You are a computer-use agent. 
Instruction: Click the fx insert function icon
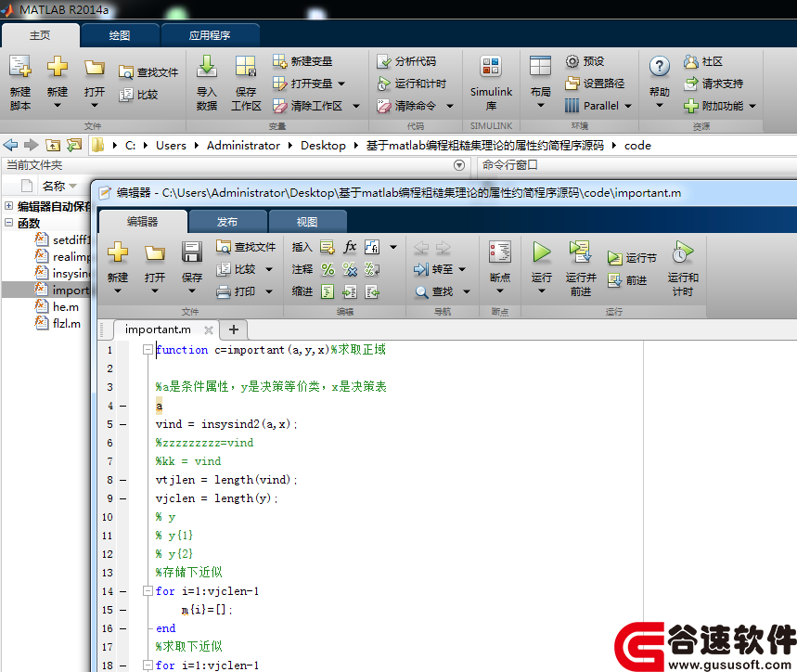[x=350, y=247]
